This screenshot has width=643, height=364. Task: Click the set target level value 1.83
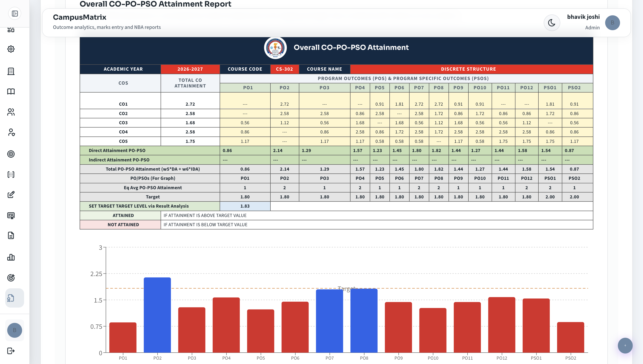[x=245, y=206]
